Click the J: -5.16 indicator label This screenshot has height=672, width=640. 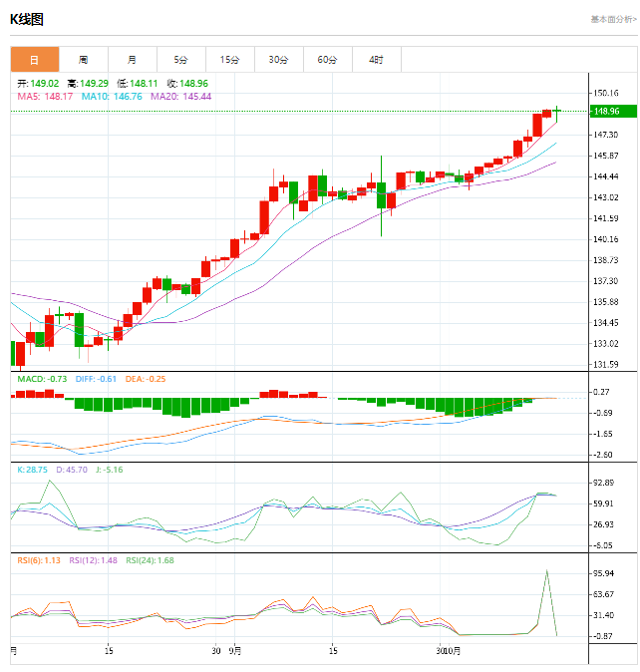click(110, 470)
